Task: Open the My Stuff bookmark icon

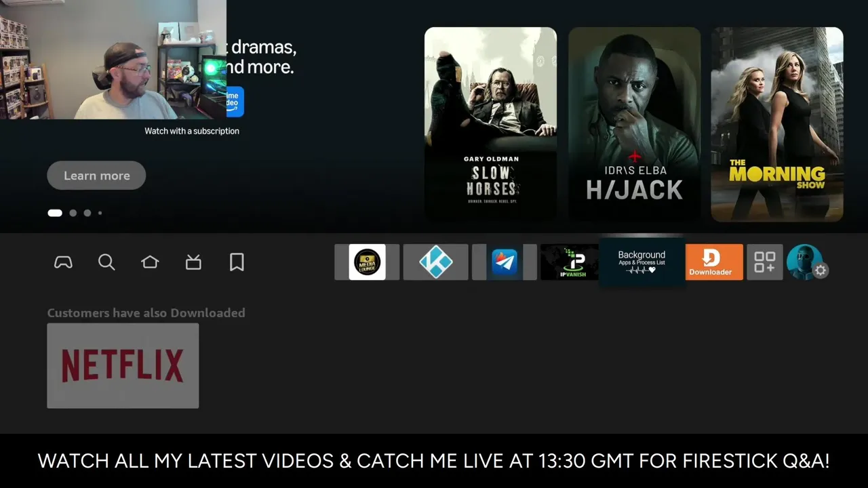Action: tap(237, 262)
